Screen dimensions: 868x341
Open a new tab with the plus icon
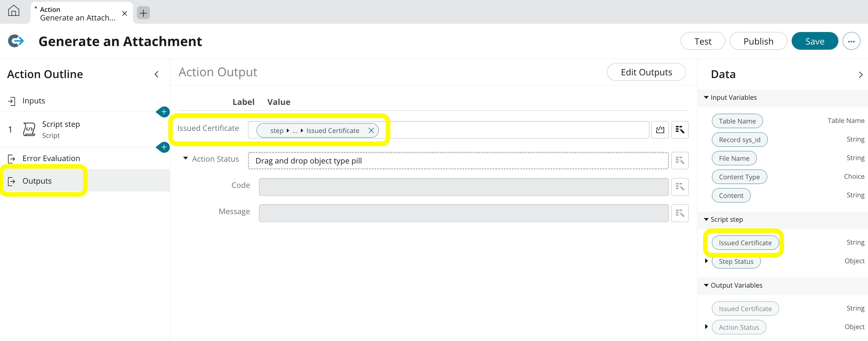click(143, 13)
